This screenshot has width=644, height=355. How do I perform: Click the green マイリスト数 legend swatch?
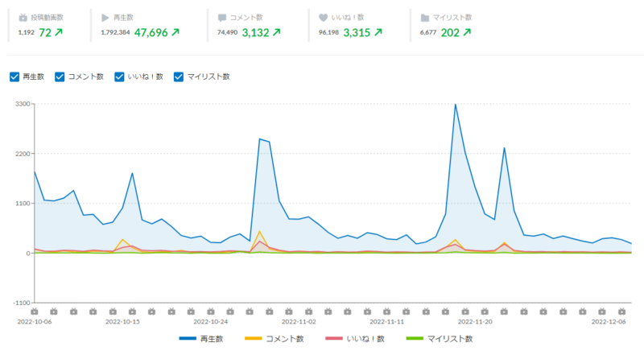click(415, 339)
